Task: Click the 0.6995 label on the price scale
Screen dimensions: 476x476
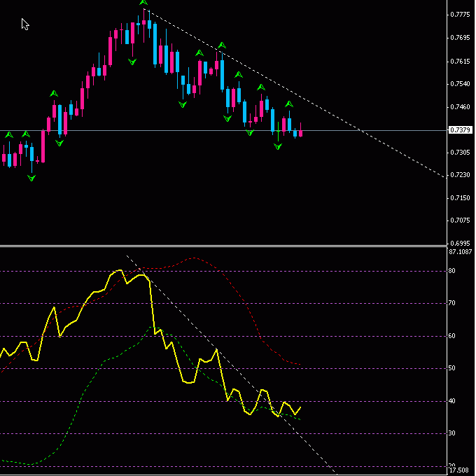Action: [x=460, y=243]
